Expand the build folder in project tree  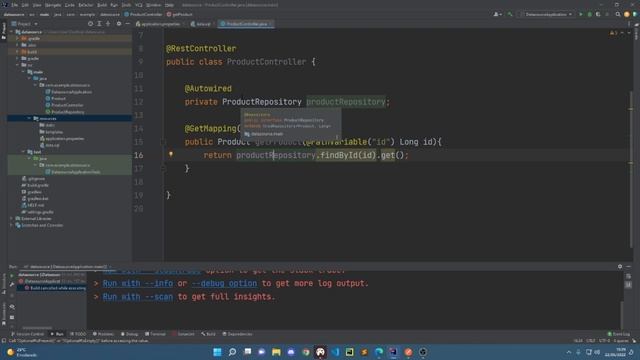18,52
